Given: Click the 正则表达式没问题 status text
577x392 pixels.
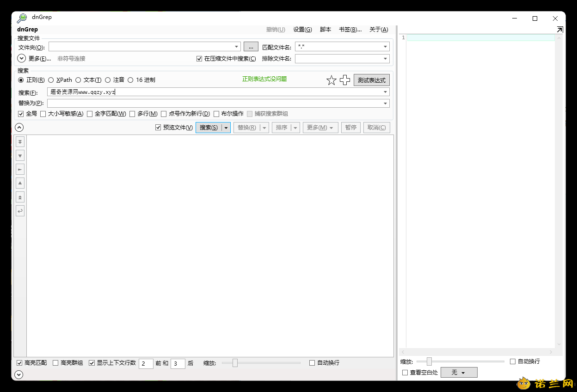Looking at the screenshot, I should tap(264, 79).
